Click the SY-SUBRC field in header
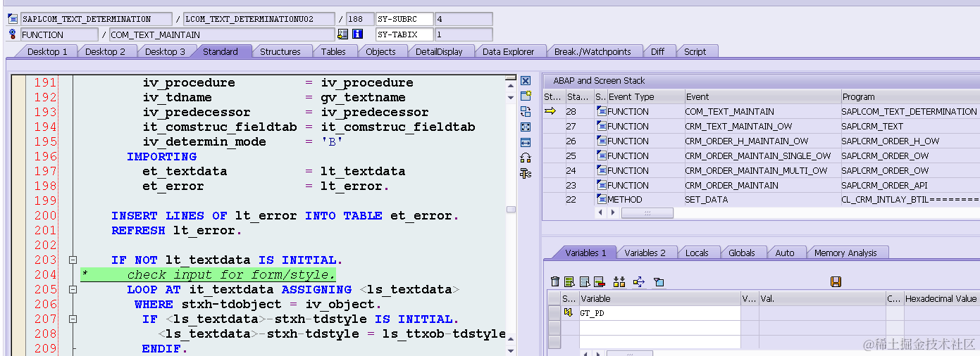This screenshot has height=356, width=980. tap(405, 19)
